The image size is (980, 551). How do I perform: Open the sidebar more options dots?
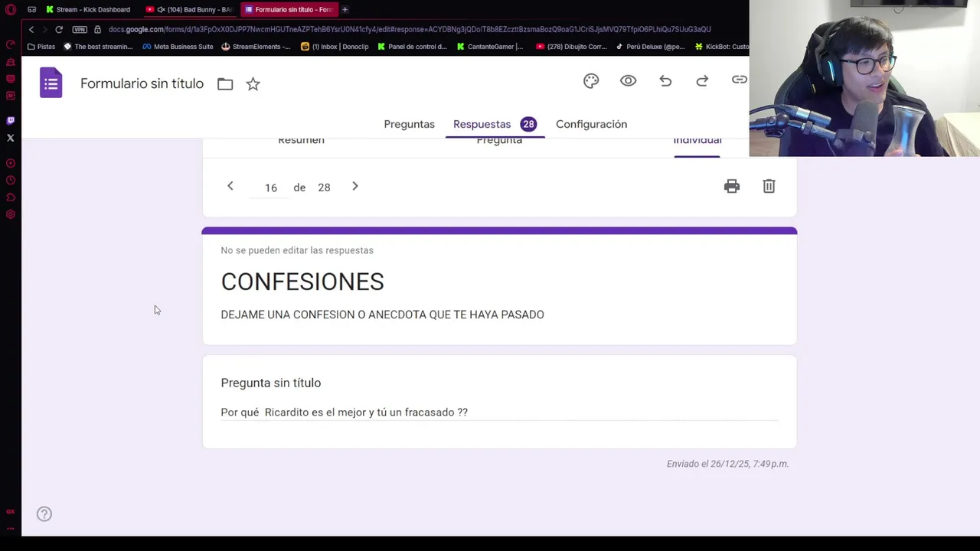point(11,528)
